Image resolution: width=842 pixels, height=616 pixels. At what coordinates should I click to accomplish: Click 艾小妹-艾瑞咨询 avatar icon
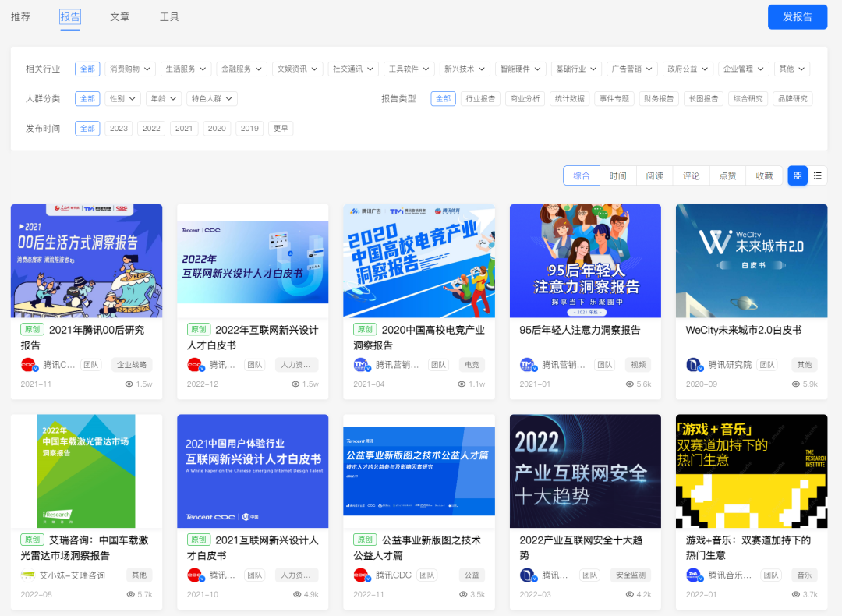(x=28, y=575)
